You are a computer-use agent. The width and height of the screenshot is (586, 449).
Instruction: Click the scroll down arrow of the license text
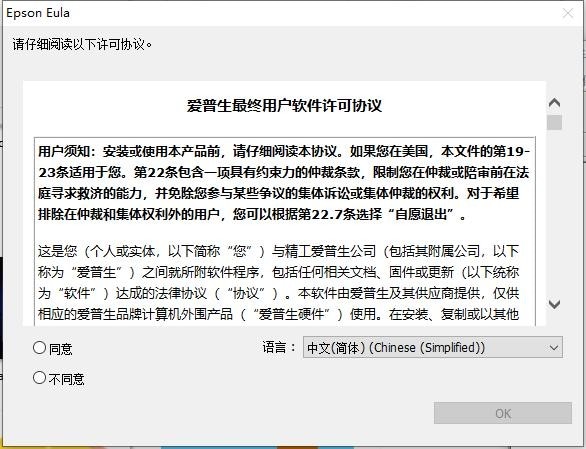[x=554, y=304]
